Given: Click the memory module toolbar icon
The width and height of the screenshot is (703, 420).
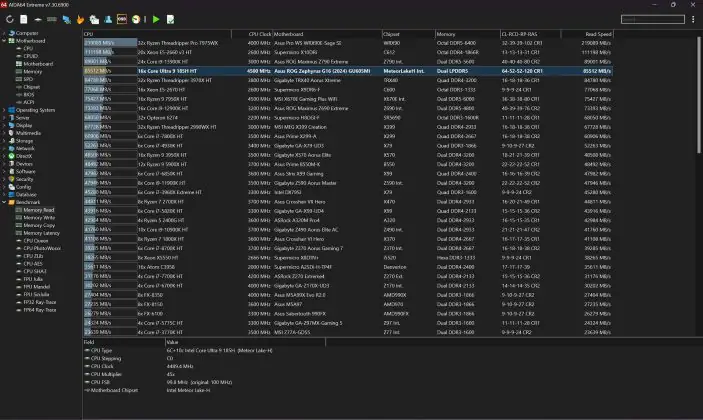Looking at the screenshot, I should pyautogui.click(x=52, y=19).
